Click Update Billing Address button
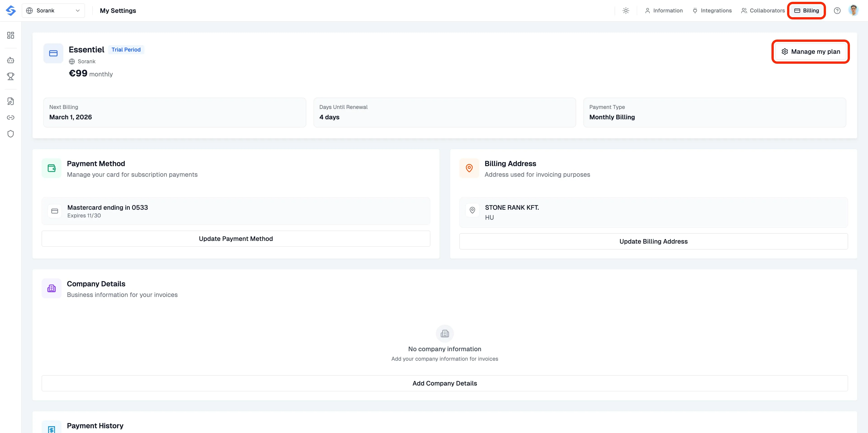The image size is (868, 433). pos(653,241)
